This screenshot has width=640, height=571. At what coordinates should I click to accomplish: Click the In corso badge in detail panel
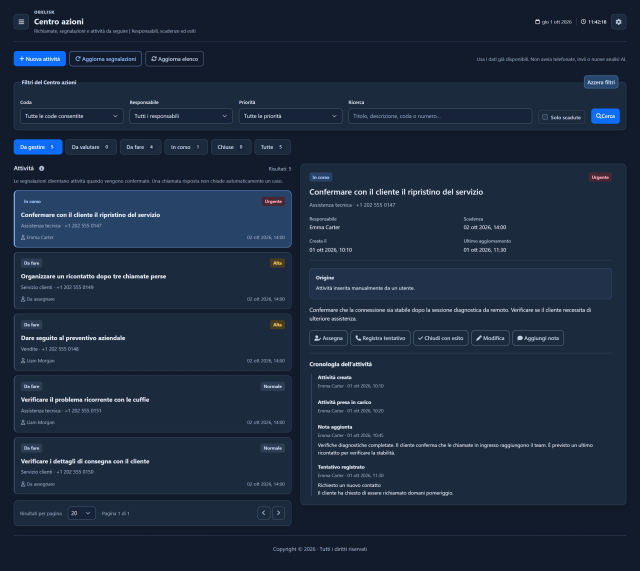320,177
